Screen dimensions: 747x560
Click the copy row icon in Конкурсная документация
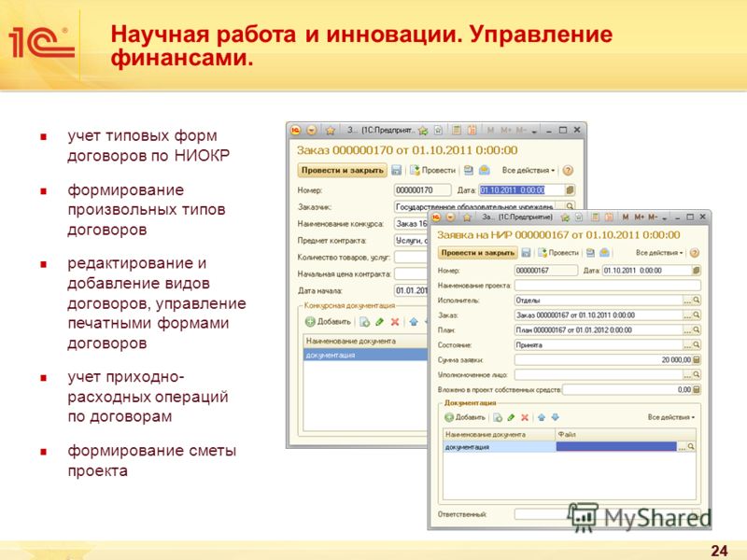(364, 322)
